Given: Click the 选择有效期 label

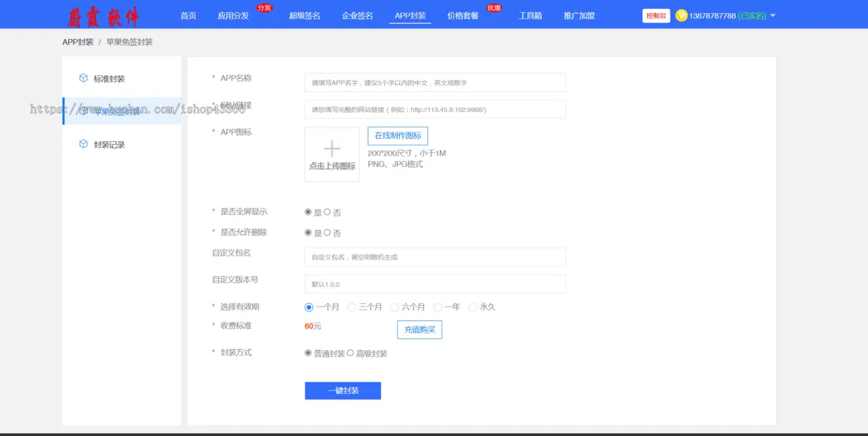Looking at the screenshot, I should coord(239,307).
